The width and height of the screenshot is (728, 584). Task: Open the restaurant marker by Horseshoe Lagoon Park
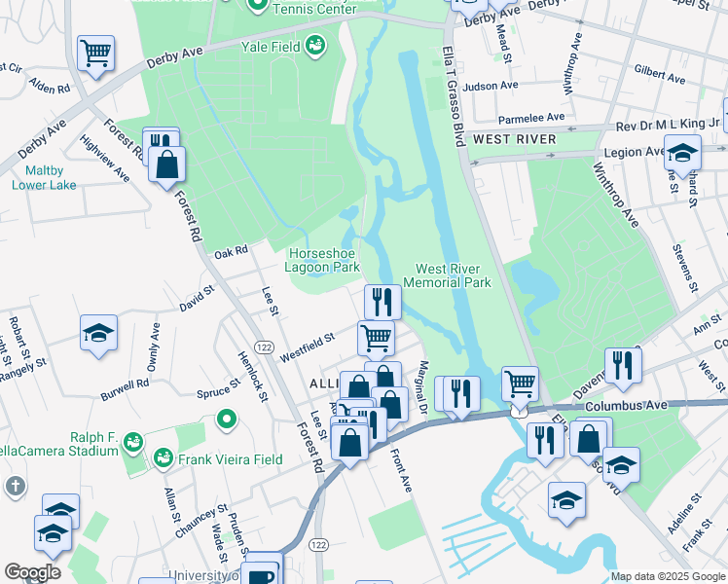coord(383,302)
